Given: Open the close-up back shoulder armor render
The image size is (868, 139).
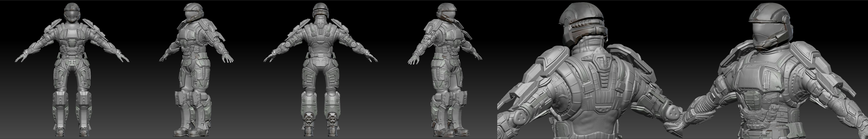Looking at the screenshot, I should (590, 70).
